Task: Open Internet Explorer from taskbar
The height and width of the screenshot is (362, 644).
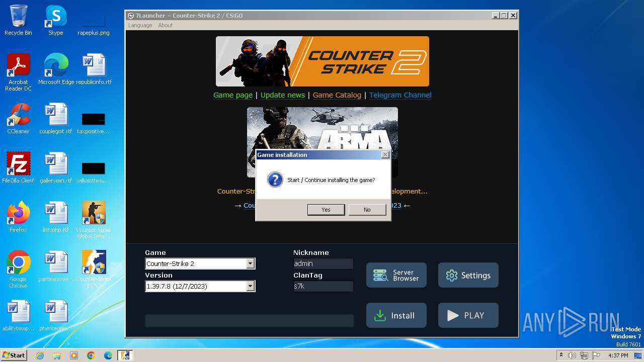Action: (x=40, y=355)
